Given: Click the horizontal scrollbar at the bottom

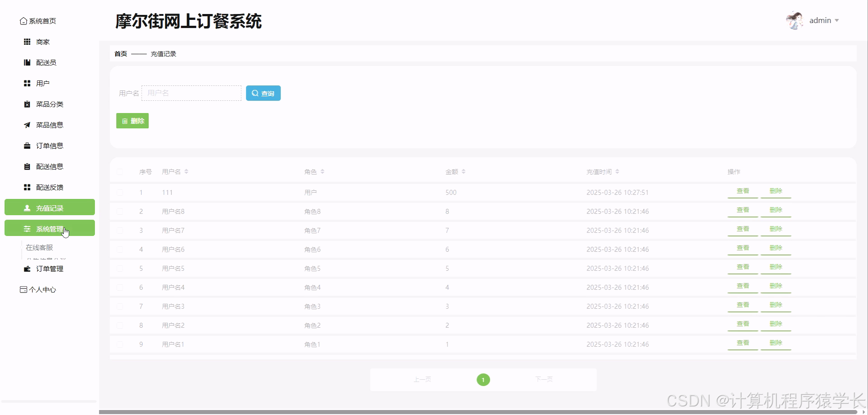Looking at the screenshot, I should click(478, 412).
